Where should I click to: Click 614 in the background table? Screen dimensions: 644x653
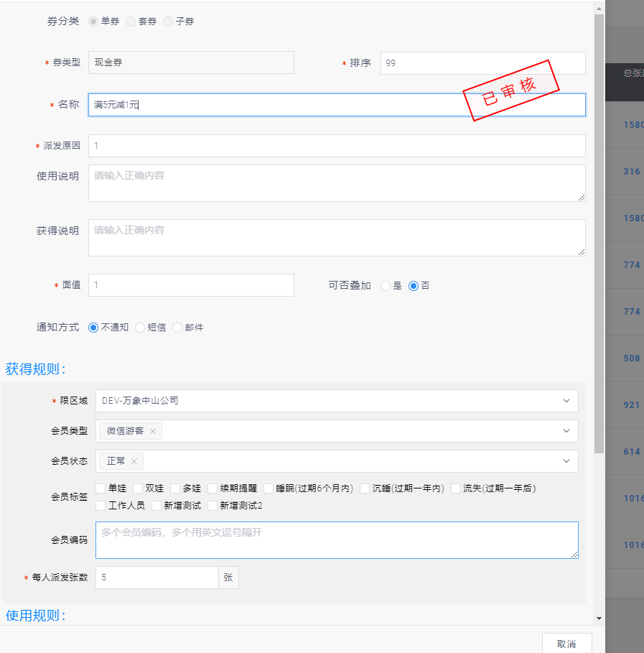pyautogui.click(x=632, y=452)
